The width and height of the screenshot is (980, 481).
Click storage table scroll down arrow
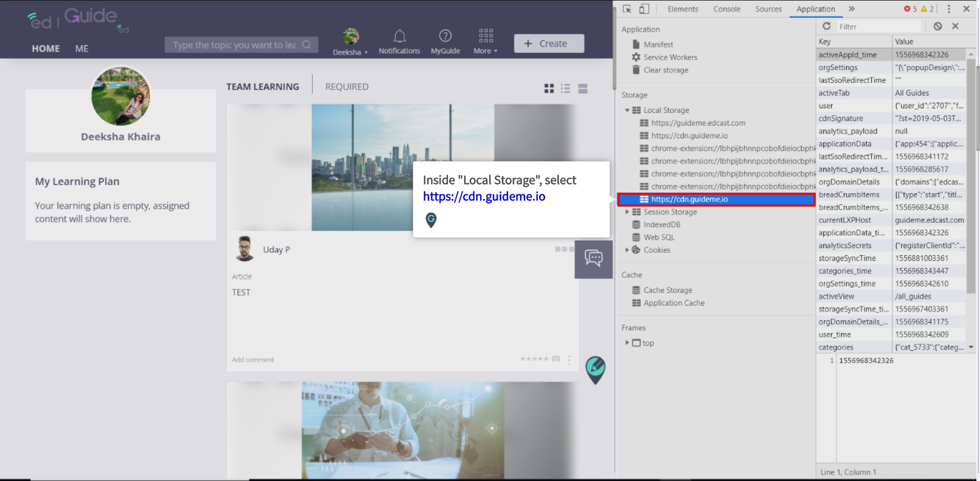tap(971, 347)
